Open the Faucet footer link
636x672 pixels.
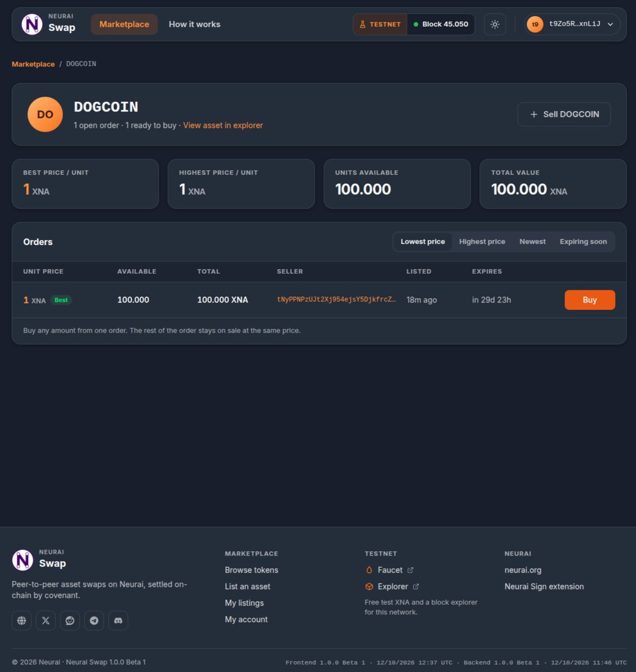[x=389, y=570]
